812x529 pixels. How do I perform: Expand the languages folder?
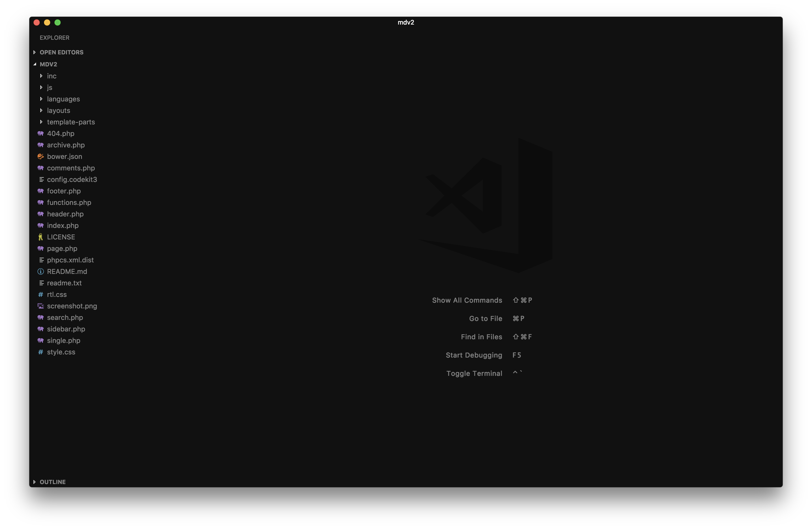coord(41,99)
